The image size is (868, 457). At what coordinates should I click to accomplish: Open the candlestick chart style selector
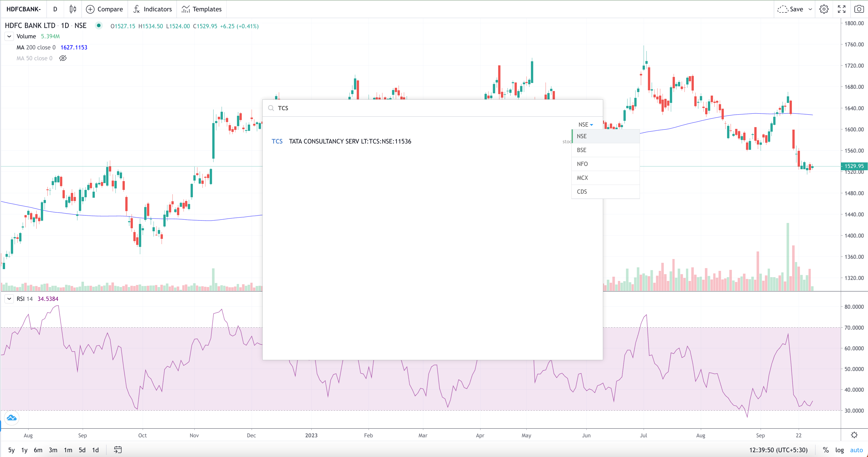[x=73, y=9]
